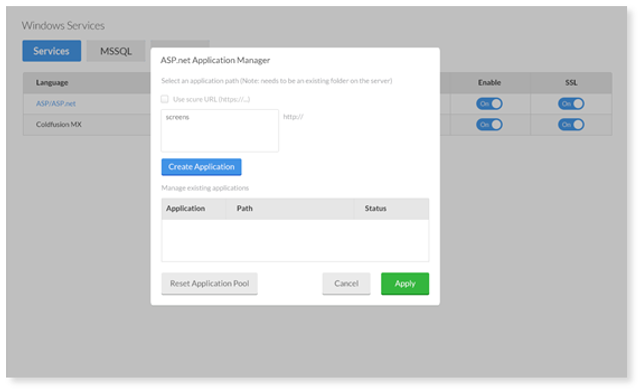Viewport: 640px width, 390px height.
Task: Toggle the Coldfusion MX Enable switch
Action: [489, 124]
